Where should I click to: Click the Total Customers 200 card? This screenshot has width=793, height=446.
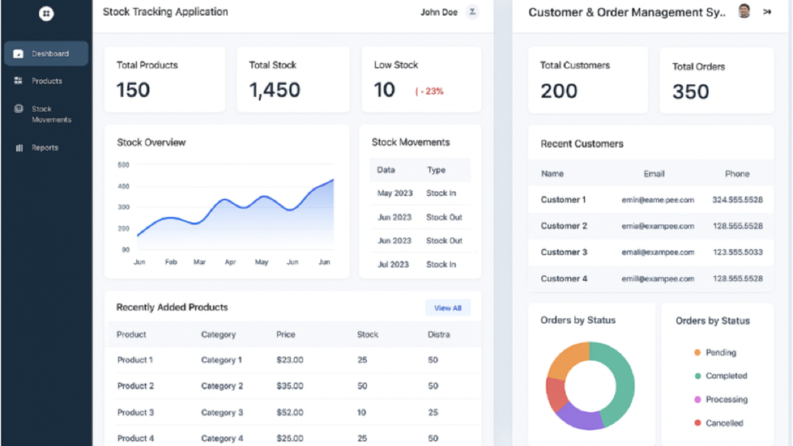pos(588,80)
